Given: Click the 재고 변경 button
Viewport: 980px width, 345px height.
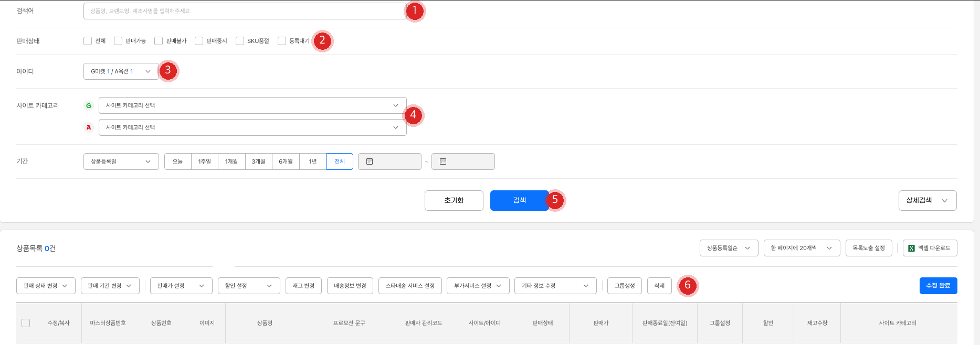Looking at the screenshot, I should (x=303, y=286).
